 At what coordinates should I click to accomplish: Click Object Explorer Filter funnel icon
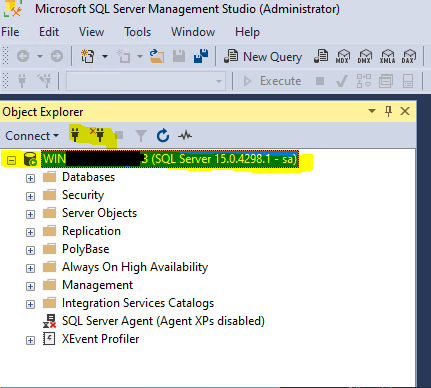tap(141, 136)
